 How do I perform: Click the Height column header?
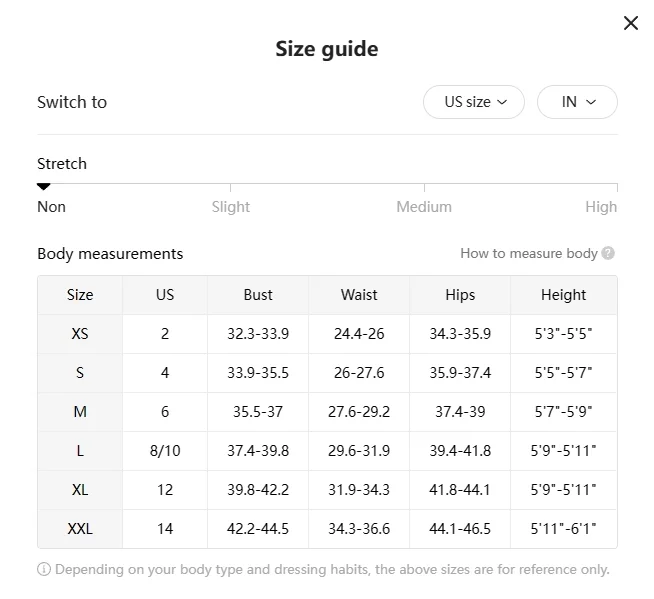click(x=563, y=295)
